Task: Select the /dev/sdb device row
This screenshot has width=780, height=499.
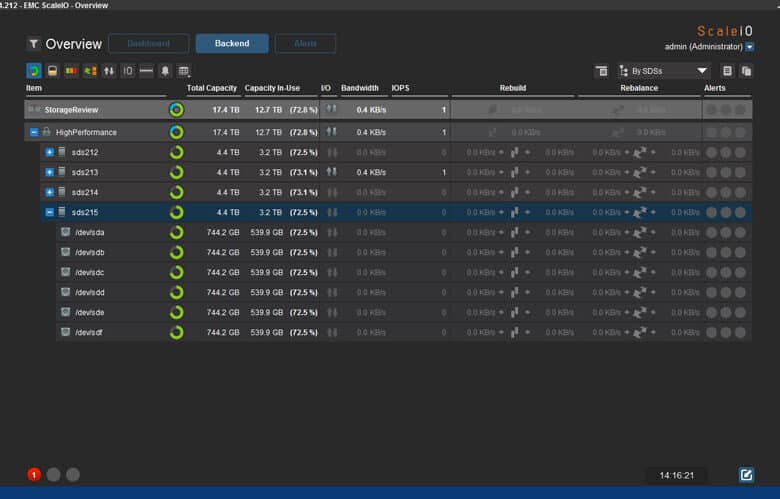Action: pos(403,252)
